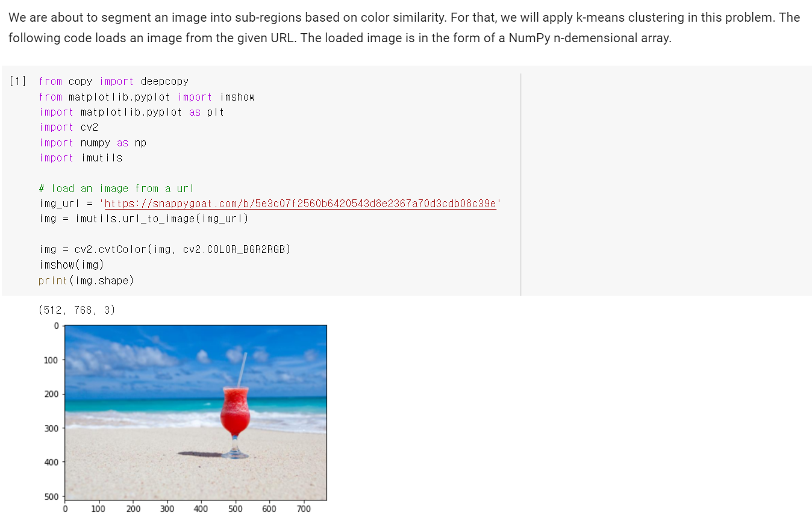This screenshot has height=524, width=812.
Task: Click the 'import cv2' code line
Action: coord(69,127)
